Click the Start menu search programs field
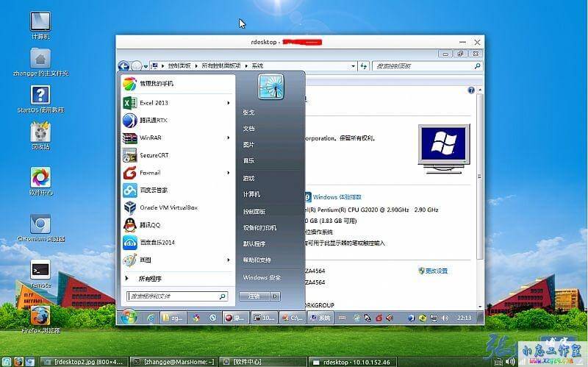The height and width of the screenshot is (367, 588). (177, 296)
